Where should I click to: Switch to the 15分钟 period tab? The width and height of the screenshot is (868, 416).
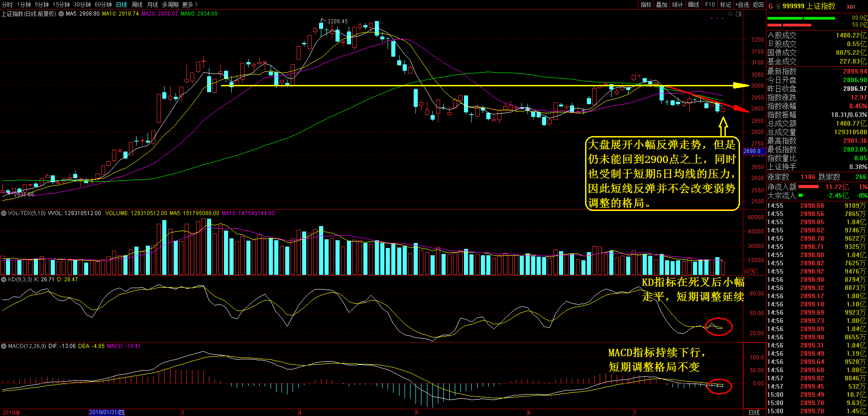pyautogui.click(x=61, y=5)
